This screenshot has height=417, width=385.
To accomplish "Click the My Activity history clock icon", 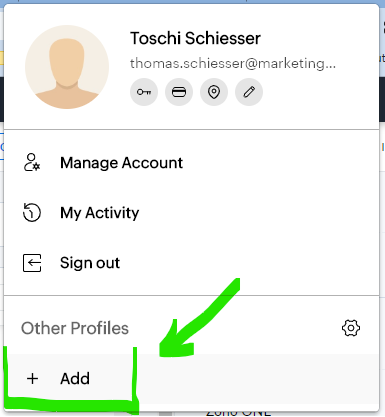I will 32,213.
